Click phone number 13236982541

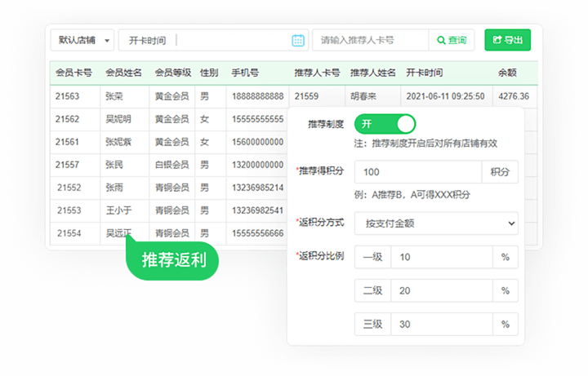point(257,210)
